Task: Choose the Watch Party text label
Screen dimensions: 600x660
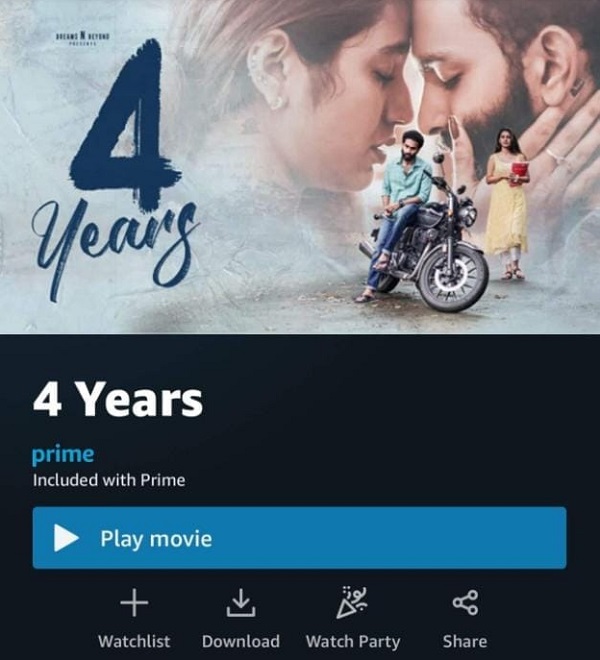Action: (x=353, y=642)
